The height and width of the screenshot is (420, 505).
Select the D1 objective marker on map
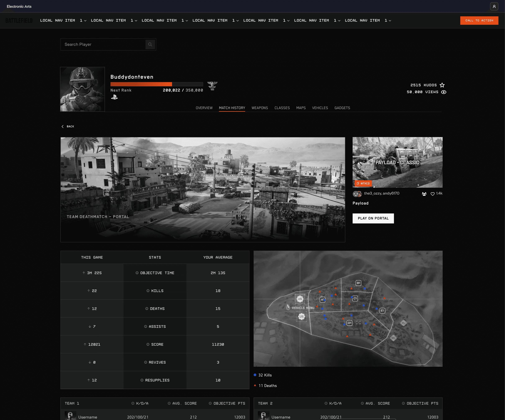350,323
